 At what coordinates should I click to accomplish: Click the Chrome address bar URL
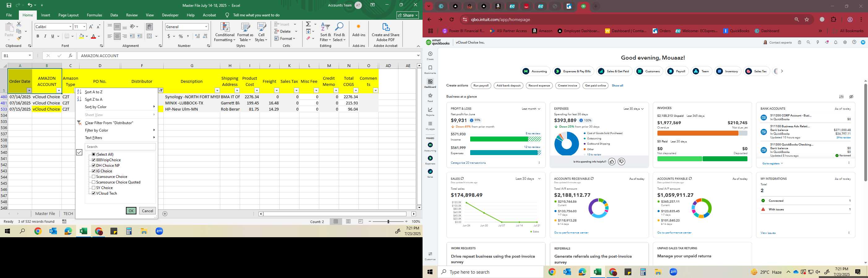click(x=500, y=19)
